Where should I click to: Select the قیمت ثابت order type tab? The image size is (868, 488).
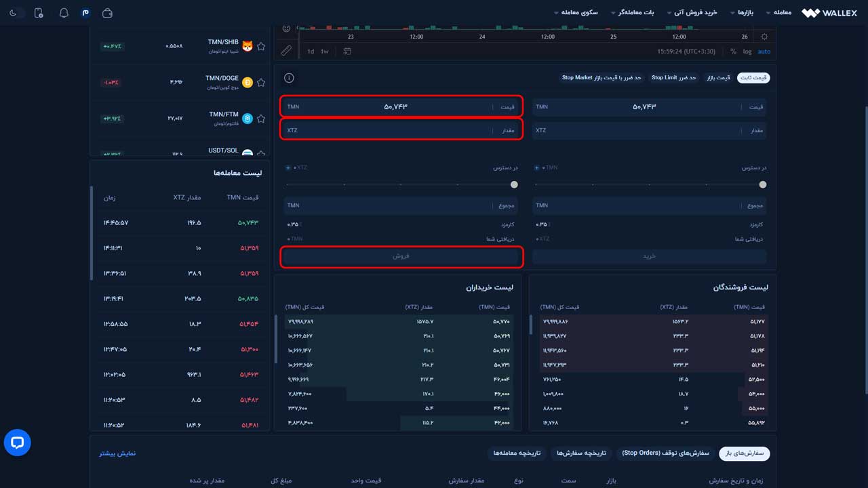point(754,78)
